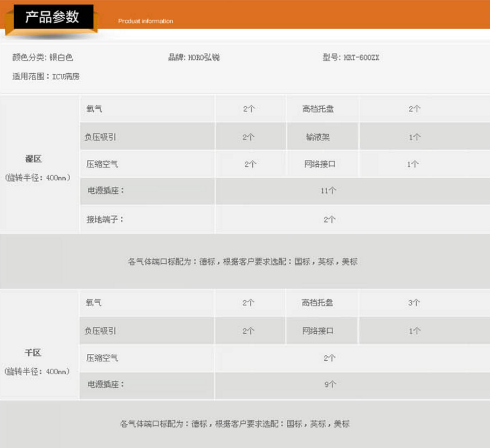Click the 3个 高档托盘 value

pos(414,303)
